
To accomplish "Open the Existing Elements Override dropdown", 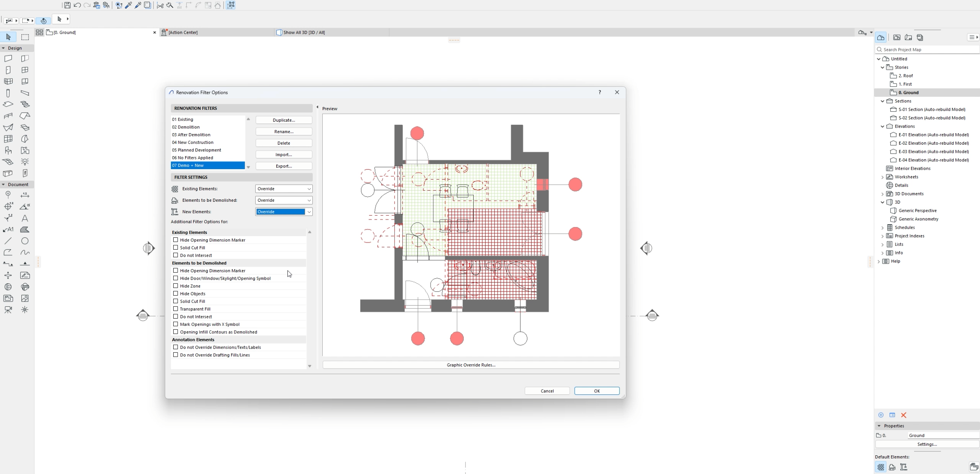I will click(284, 189).
